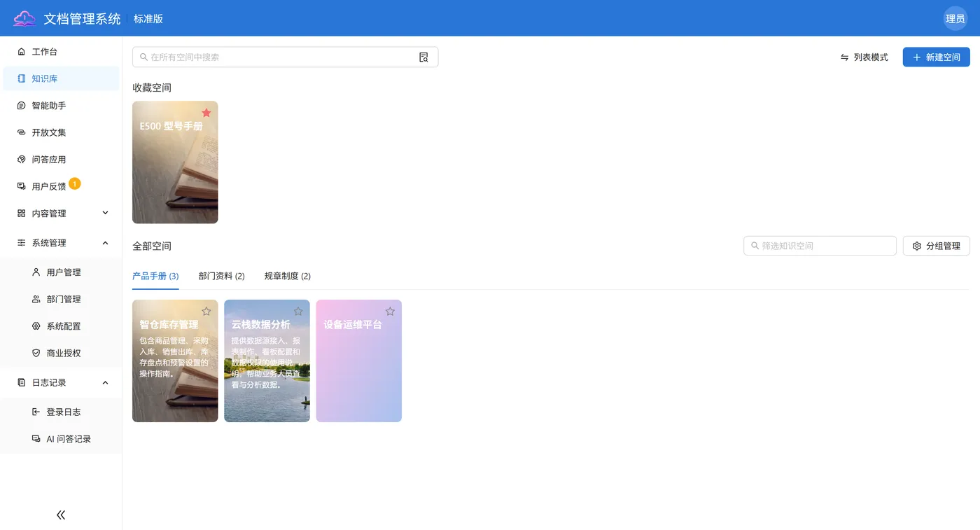The height and width of the screenshot is (530, 980).
Task: Click the cloud logo icon in header
Action: point(24,18)
